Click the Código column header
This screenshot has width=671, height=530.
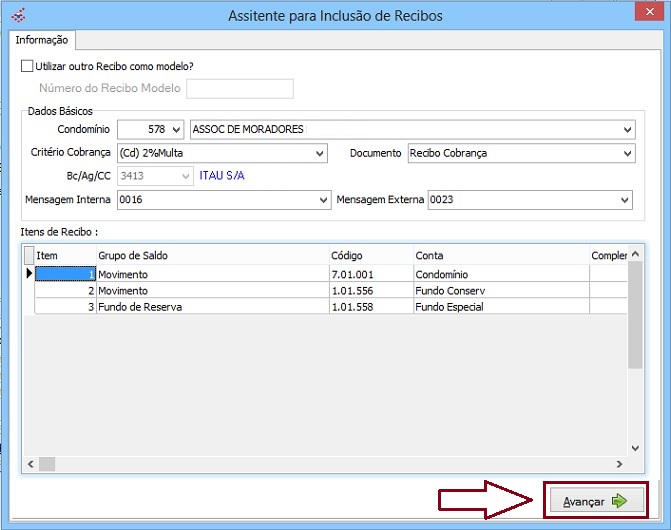click(370, 256)
